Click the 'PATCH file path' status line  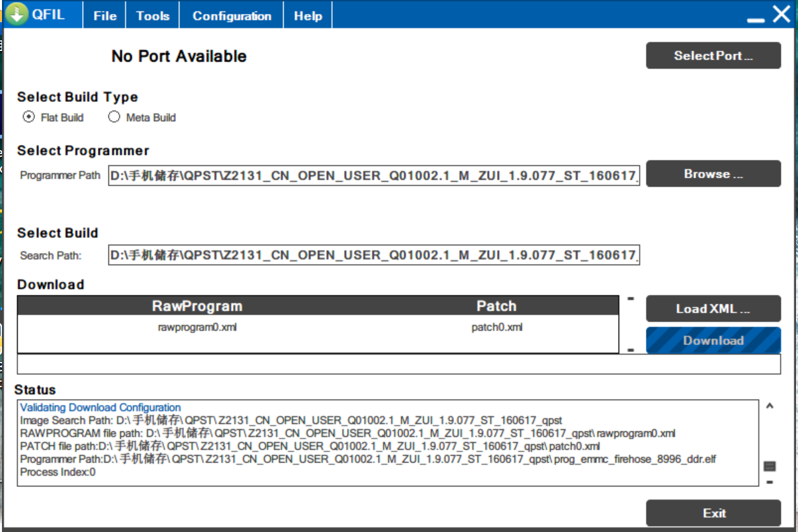tap(310, 446)
